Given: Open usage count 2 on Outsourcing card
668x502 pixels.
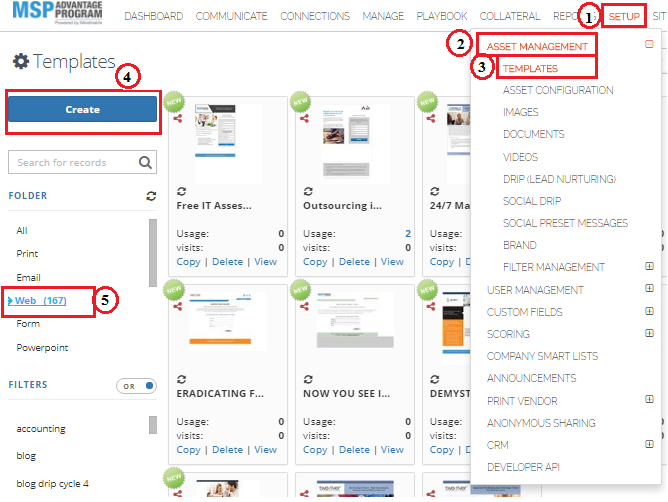Looking at the screenshot, I should point(408,234).
